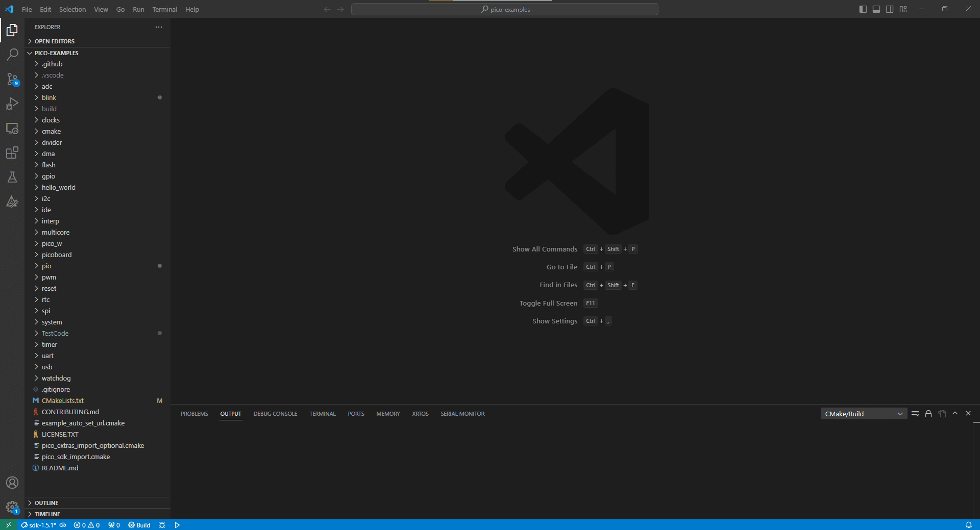Open the pico_sdk_import.cmake file

coord(97,457)
